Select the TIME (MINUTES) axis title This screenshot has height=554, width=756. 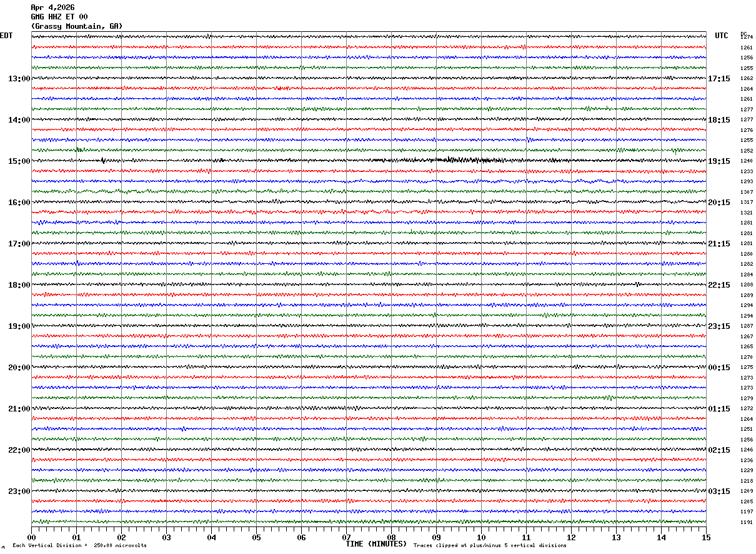pyautogui.click(x=376, y=544)
